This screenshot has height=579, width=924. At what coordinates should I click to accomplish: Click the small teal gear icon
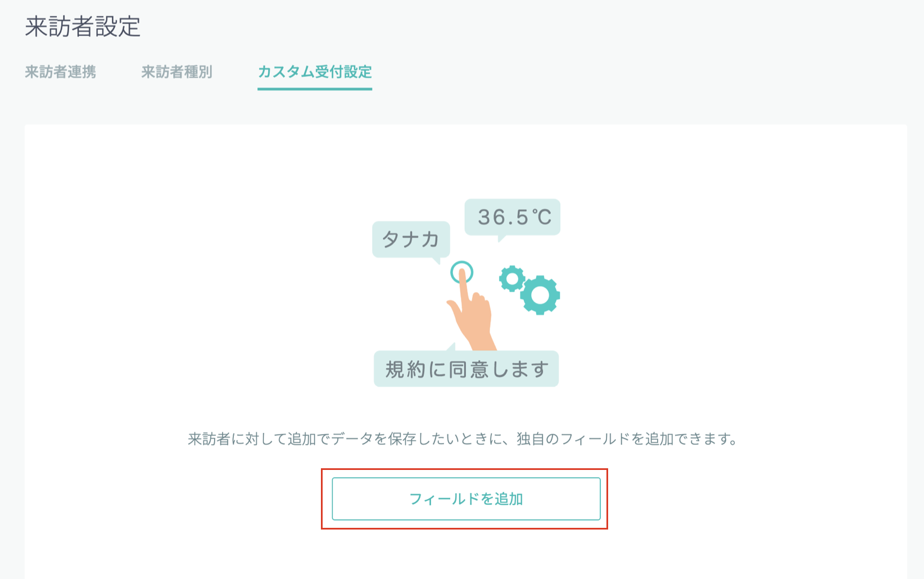point(512,279)
